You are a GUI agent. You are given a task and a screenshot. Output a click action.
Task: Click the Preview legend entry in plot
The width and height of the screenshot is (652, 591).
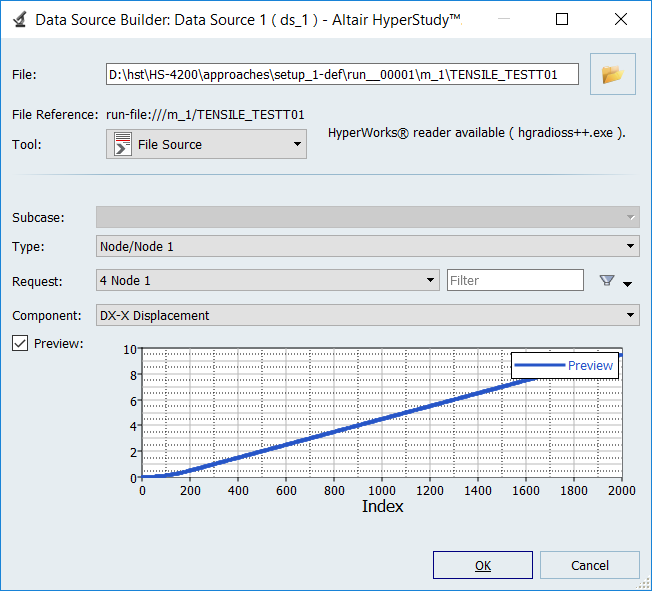click(565, 366)
